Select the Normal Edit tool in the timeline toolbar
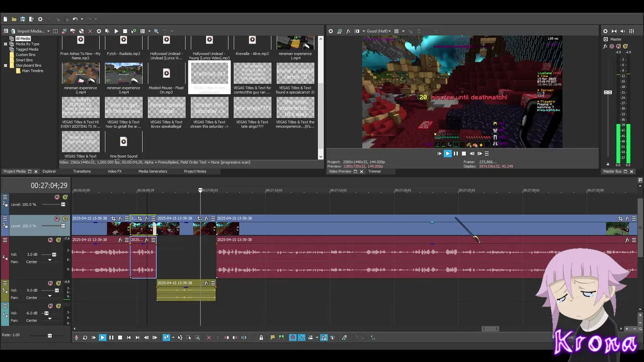The height and width of the screenshot is (362, 644). (x=166, y=338)
